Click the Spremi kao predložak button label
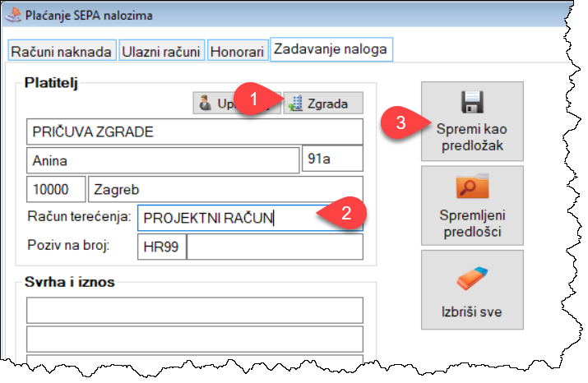The height and width of the screenshot is (383, 588). 472,137
